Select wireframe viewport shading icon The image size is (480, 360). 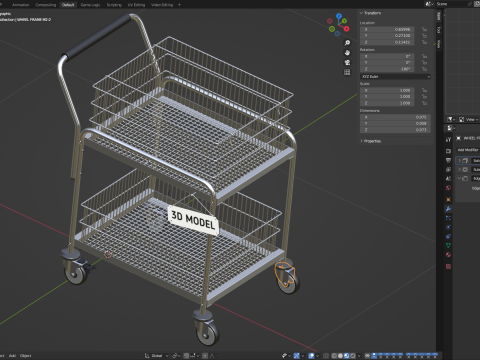click(x=334, y=356)
